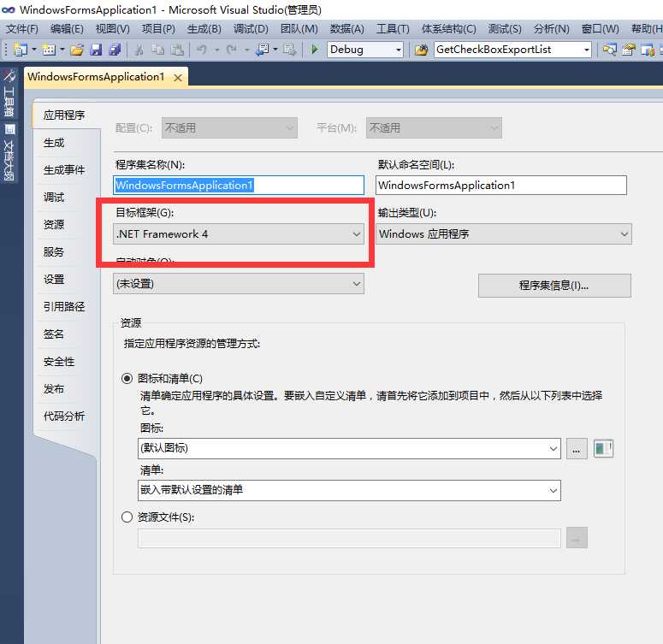Open the Object Browser toolbar icon
Screen dimensions: 663x644
pos(648,50)
